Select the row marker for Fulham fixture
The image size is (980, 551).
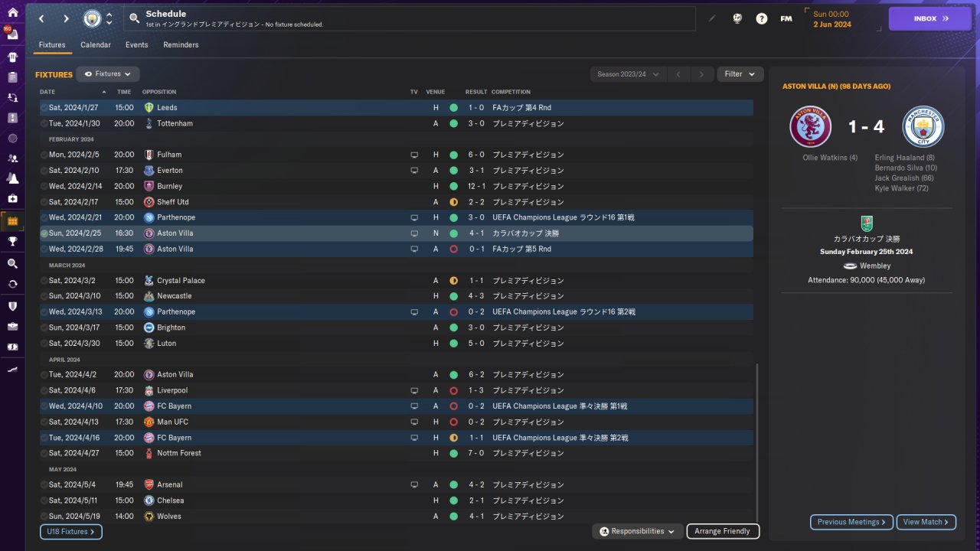point(44,155)
